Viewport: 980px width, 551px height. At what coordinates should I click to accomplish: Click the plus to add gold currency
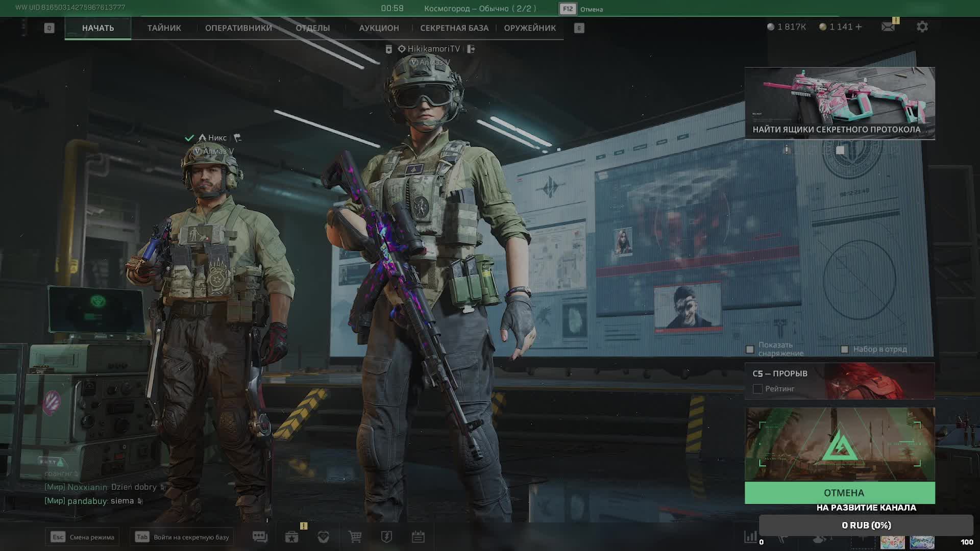tap(859, 27)
